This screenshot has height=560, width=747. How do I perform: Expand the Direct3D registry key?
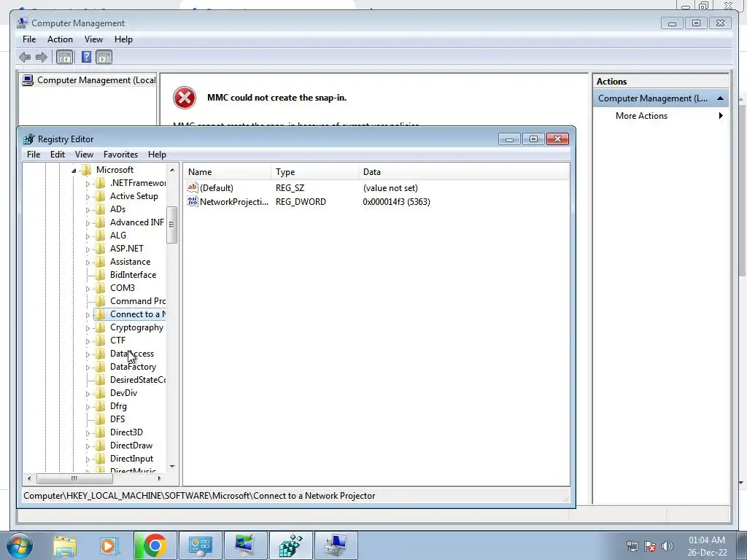[x=88, y=433]
